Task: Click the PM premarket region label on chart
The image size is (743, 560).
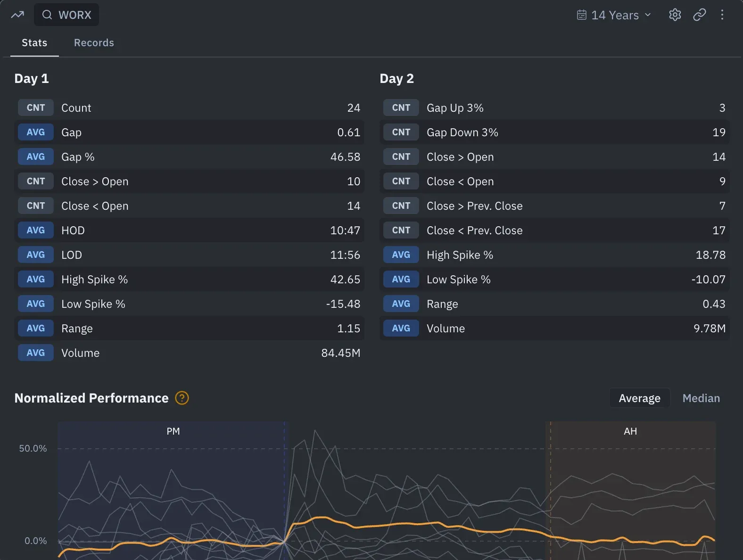Action: 173,431
